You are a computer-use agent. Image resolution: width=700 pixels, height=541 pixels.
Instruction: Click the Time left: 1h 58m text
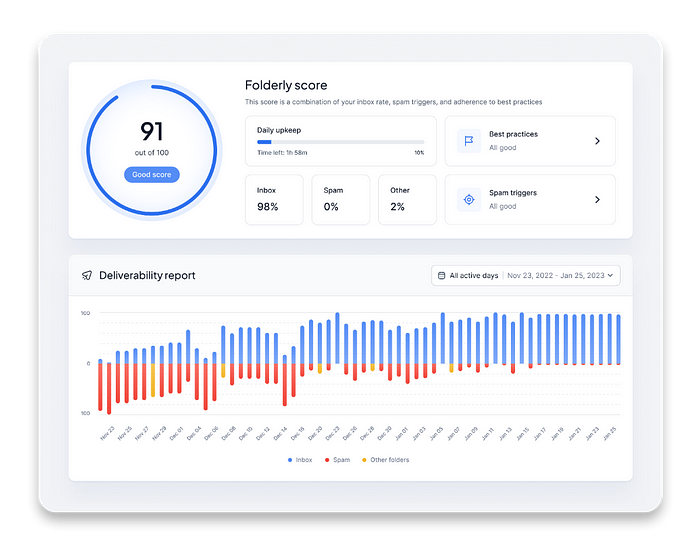click(x=282, y=153)
